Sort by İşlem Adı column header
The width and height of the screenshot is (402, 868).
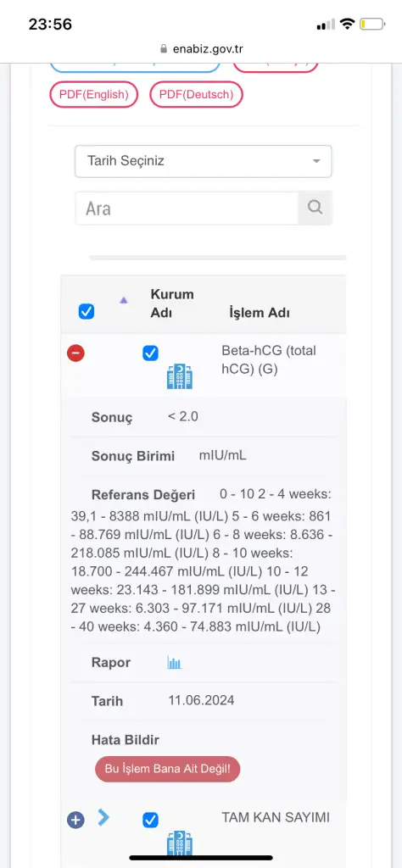point(260,313)
